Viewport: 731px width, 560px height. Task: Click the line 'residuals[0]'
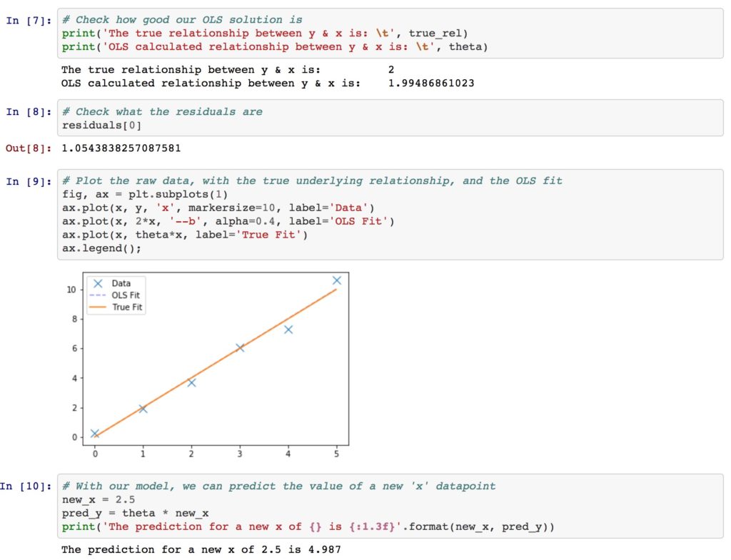point(101,126)
